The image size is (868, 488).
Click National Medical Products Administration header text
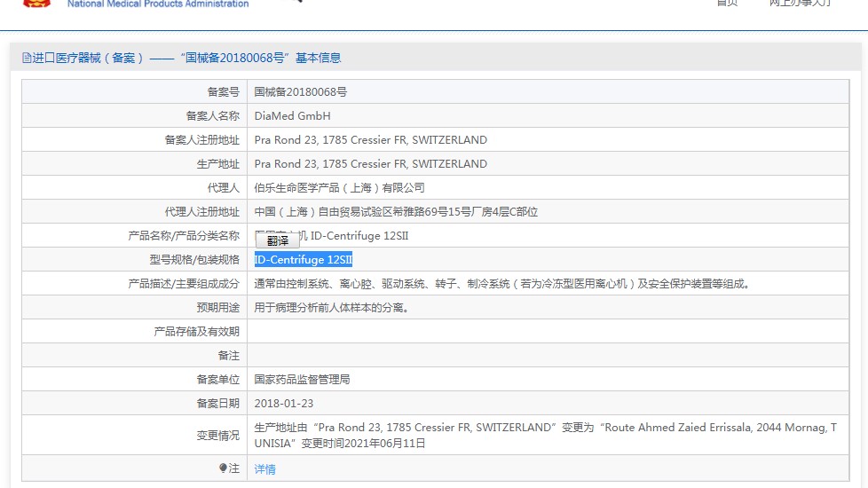click(158, 4)
